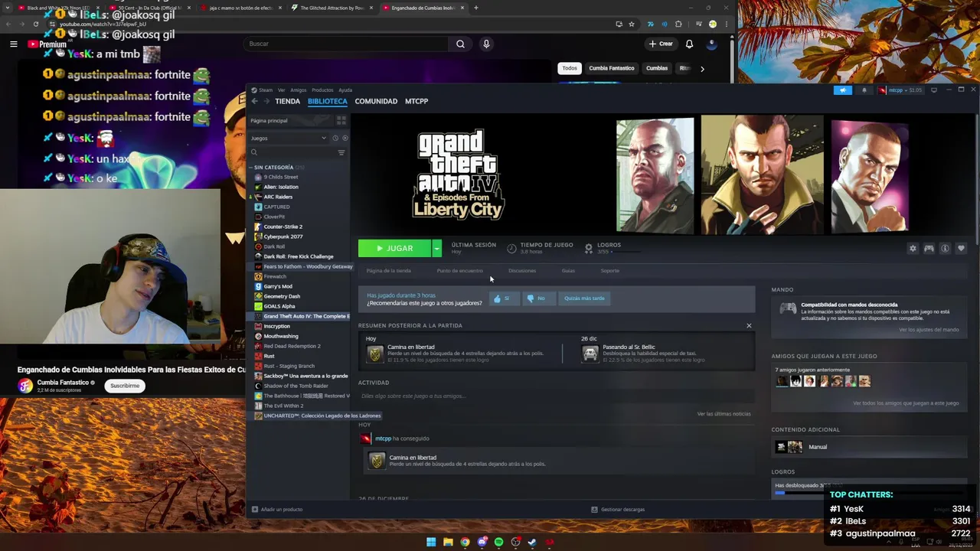Go forward with Steam's right arrow
This screenshot has width=980, height=551.
pos(266,101)
